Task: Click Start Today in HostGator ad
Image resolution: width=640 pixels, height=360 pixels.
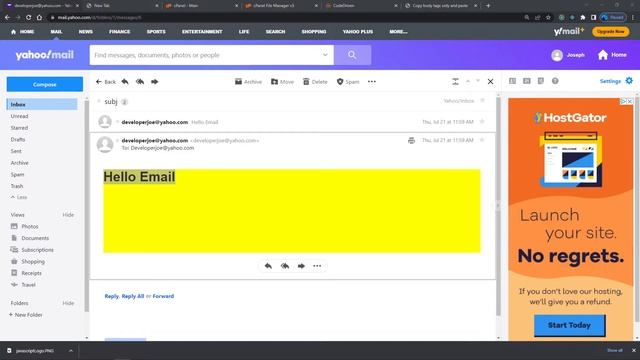Action: tap(569, 325)
